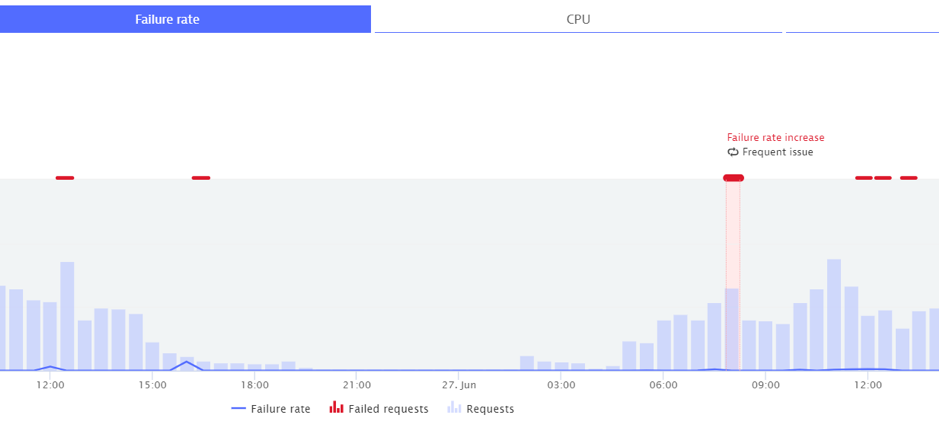939x443 pixels.
Task: Click the requests bar at 06:00
Action: pos(664,345)
